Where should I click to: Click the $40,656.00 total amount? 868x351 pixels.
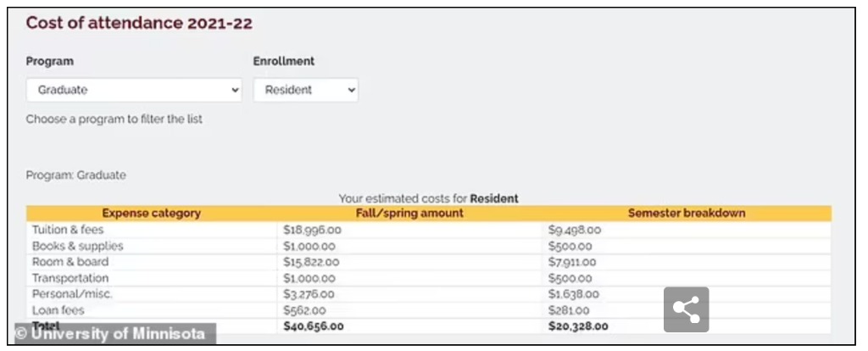click(x=313, y=326)
